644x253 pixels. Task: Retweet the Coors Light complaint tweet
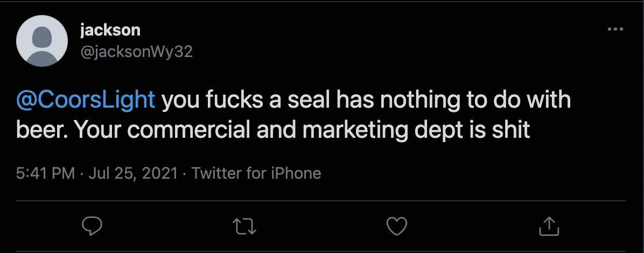point(246,226)
